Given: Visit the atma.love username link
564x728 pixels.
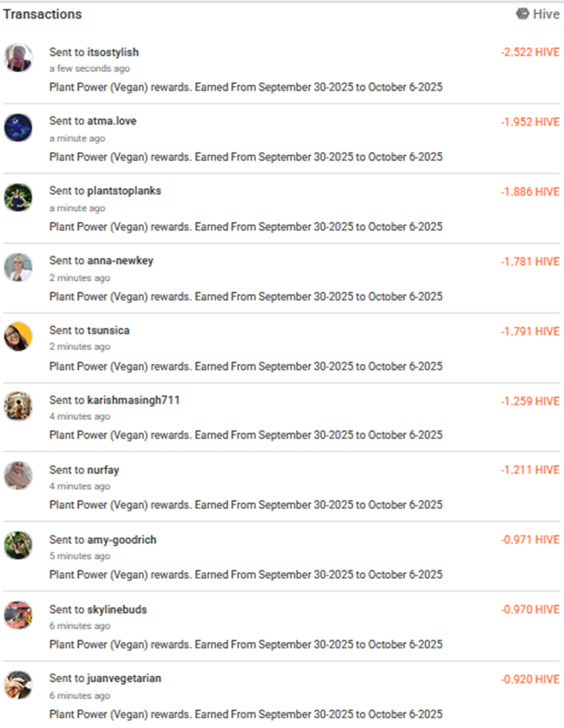Looking at the screenshot, I should click(112, 121).
